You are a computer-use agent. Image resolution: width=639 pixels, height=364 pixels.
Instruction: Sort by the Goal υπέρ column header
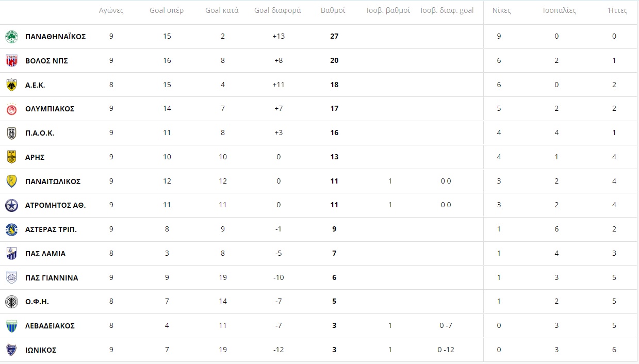(x=167, y=10)
